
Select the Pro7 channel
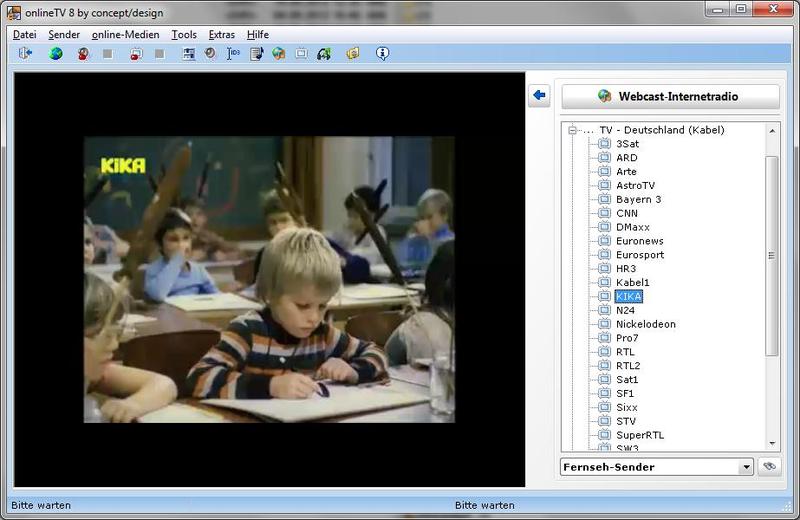pyautogui.click(x=627, y=338)
